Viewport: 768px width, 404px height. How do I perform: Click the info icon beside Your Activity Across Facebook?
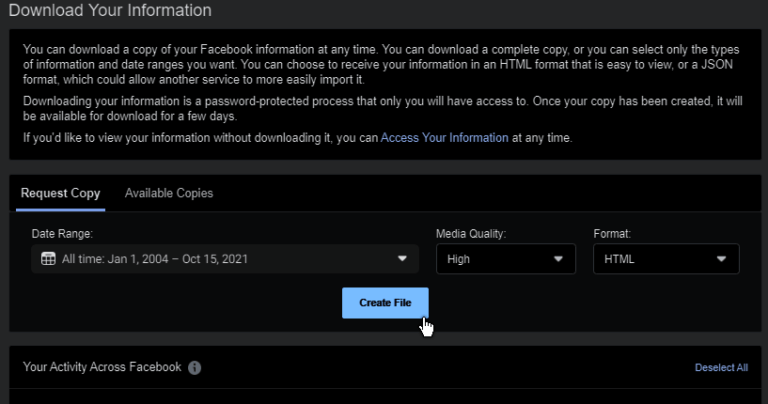point(194,368)
